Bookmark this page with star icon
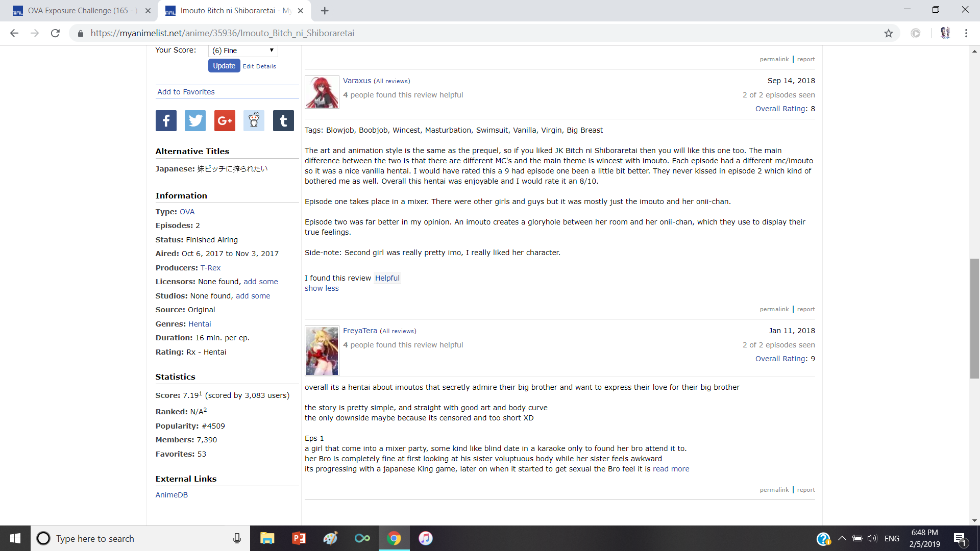Screen dimensions: 980x551 click(x=889, y=33)
